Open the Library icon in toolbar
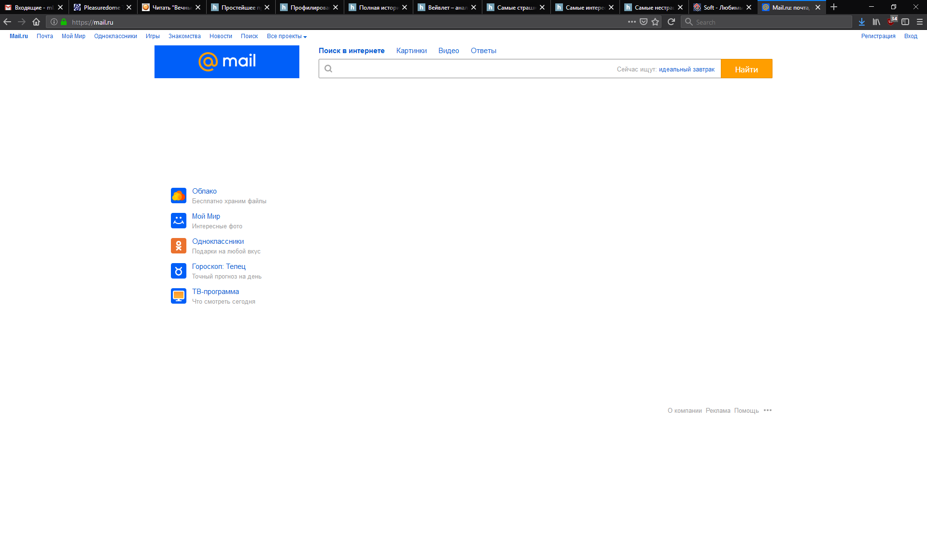The height and width of the screenshot is (560, 927). click(x=876, y=22)
